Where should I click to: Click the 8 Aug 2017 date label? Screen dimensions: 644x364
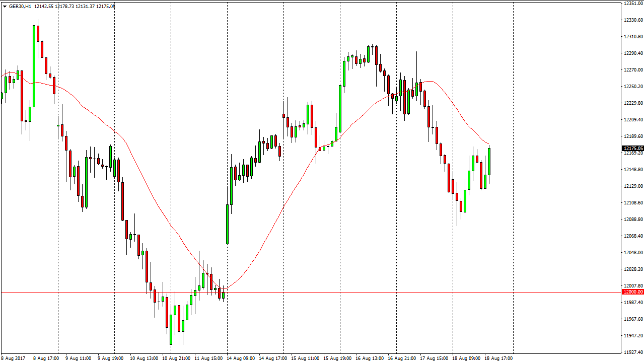tap(13, 358)
